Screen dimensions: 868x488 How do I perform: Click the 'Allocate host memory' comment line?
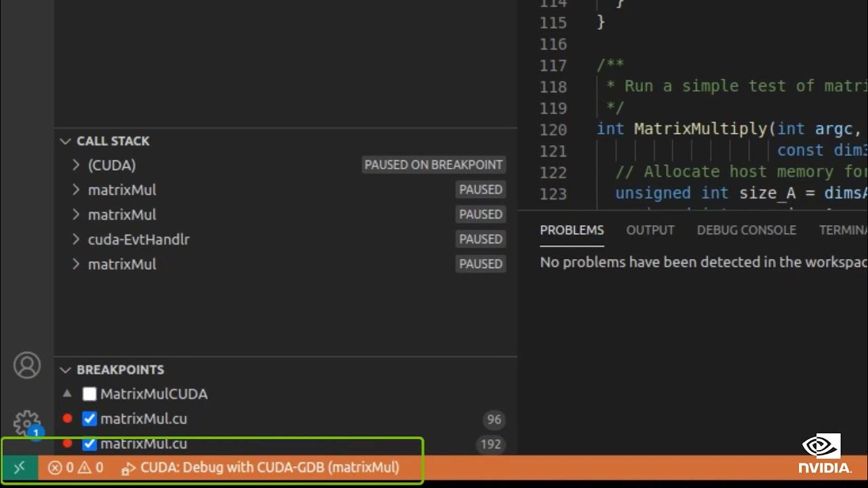tap(741, 171)
